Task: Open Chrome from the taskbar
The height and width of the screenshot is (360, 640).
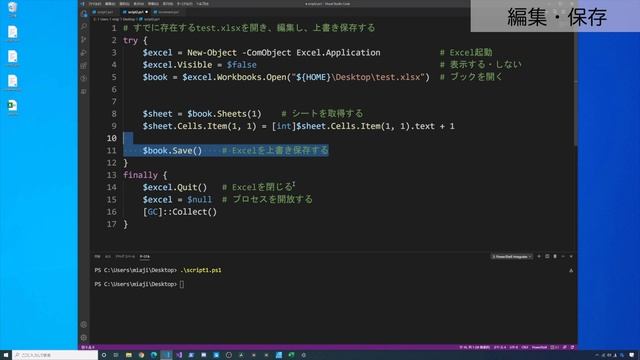Action: click(141, 355)
